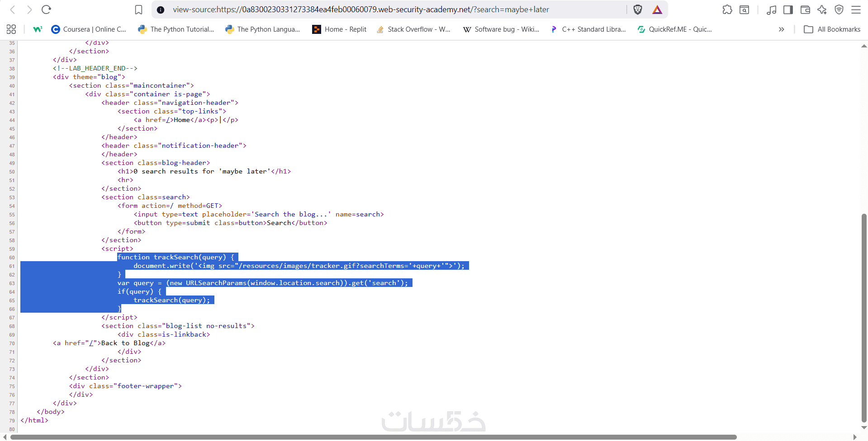This screenshot has width=868, height=441.
Task: Reload the page with the refresh icon
Action: pos(46,9)
